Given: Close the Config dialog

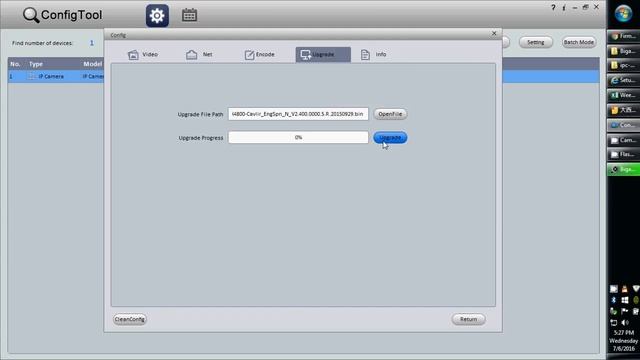Looking at the screenshot, I should (494, 33).
